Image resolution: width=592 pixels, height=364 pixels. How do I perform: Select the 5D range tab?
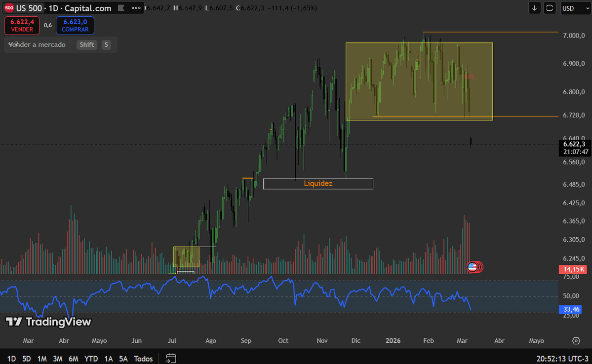click(27, 359)
